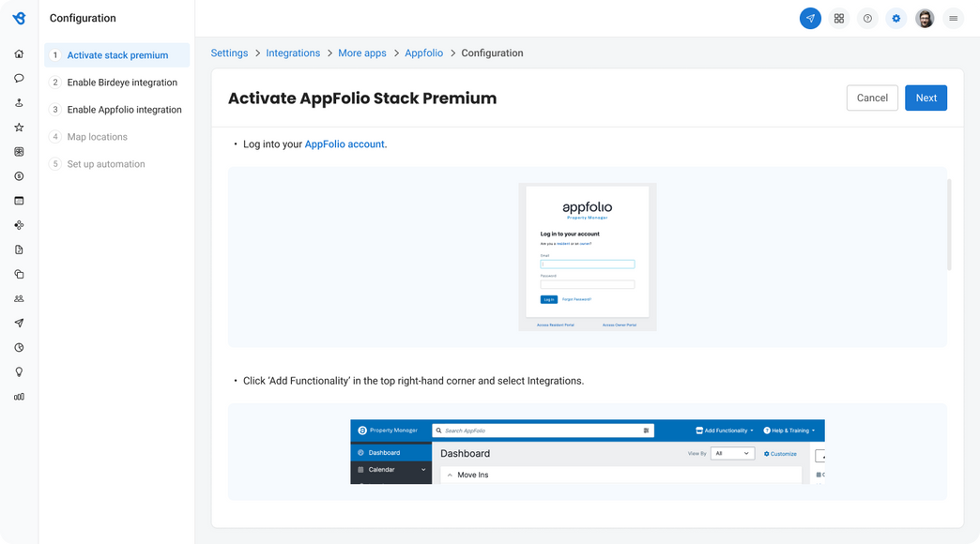Open the Payments dollar coin icon
Image resolution: width=980 pixels, height=544 pixels.
(19, 176)
